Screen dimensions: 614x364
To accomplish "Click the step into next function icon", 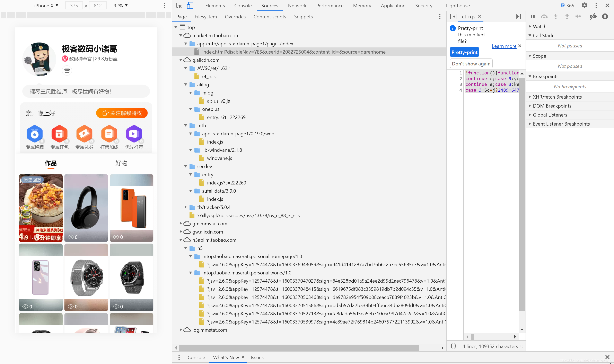I will click(555, 17).
